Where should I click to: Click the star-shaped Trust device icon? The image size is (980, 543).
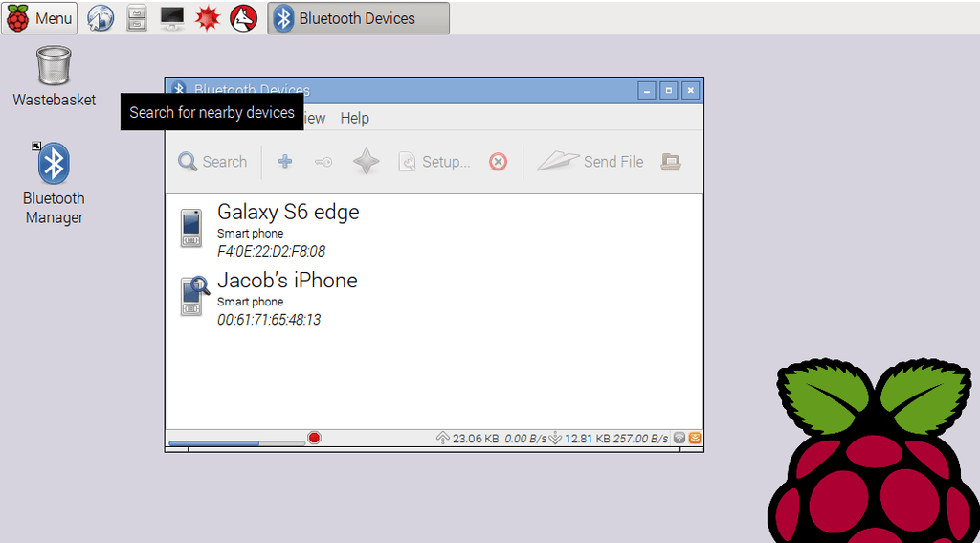(366, 162)
